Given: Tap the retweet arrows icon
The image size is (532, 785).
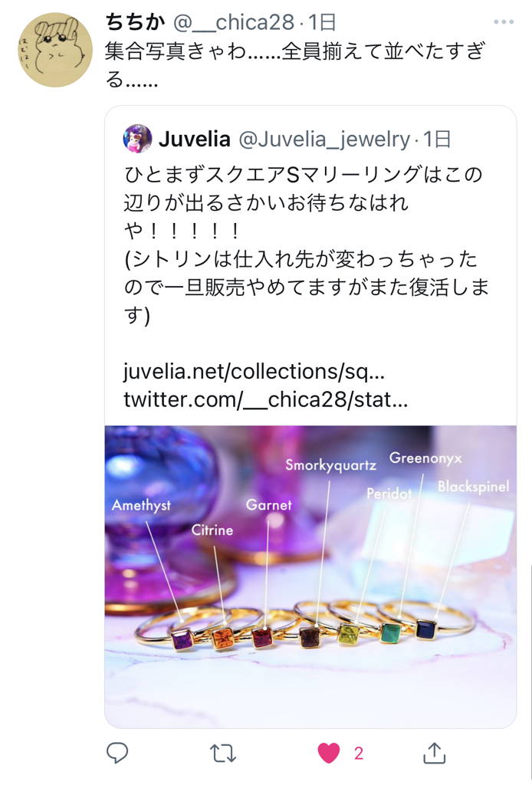Looking at the screenshot, I should [x=223, y=753].
